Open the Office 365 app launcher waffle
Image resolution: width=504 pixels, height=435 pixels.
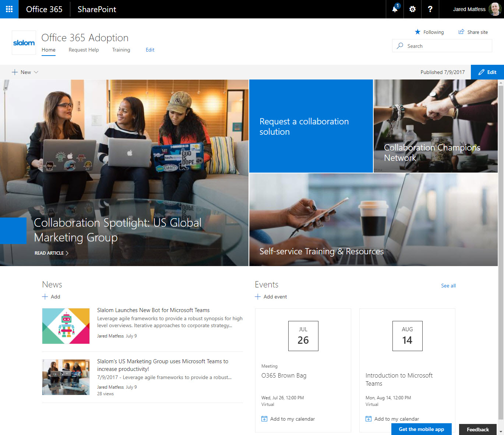[x=9, y=9]
